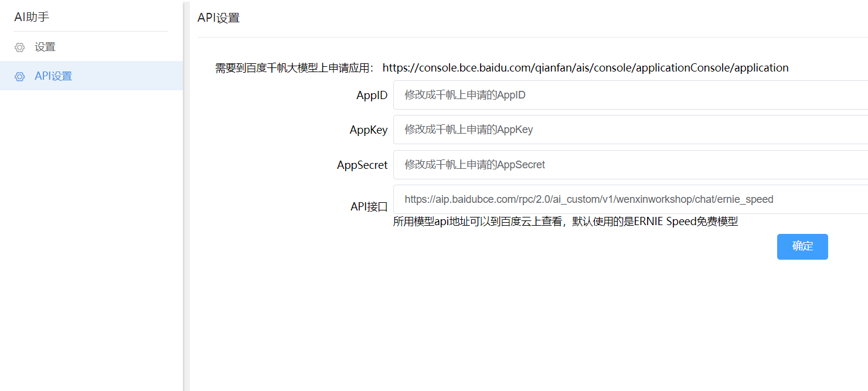The height and width of the screenshot is (391, 868).
Task: Click the AI助手 sidebar title
Action: 32,17
